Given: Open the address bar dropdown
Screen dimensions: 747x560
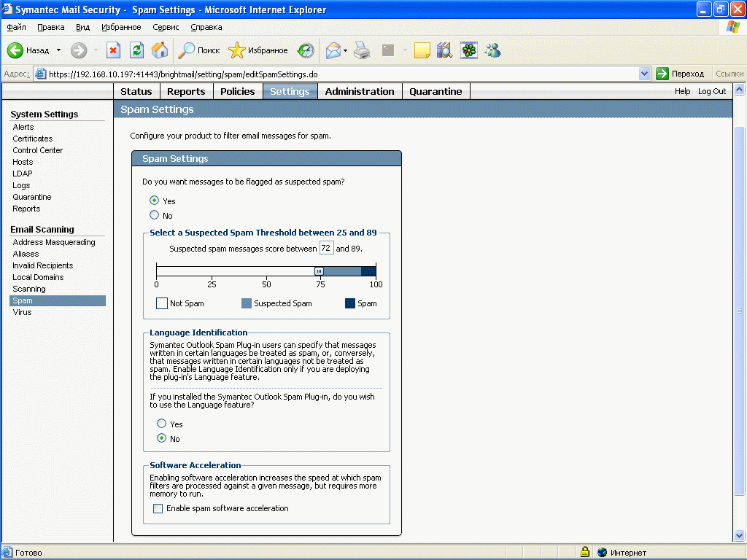Looking at the screenshot, I should click(x=645, y=74).
